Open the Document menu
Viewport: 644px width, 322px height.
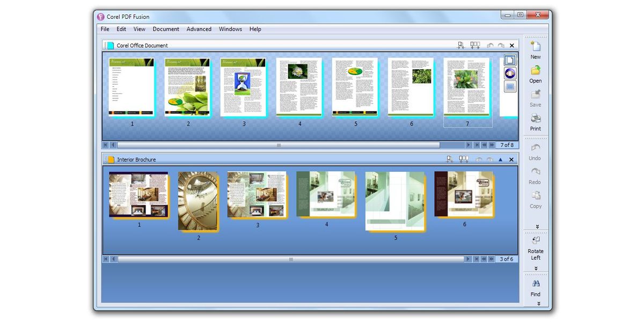166,29
